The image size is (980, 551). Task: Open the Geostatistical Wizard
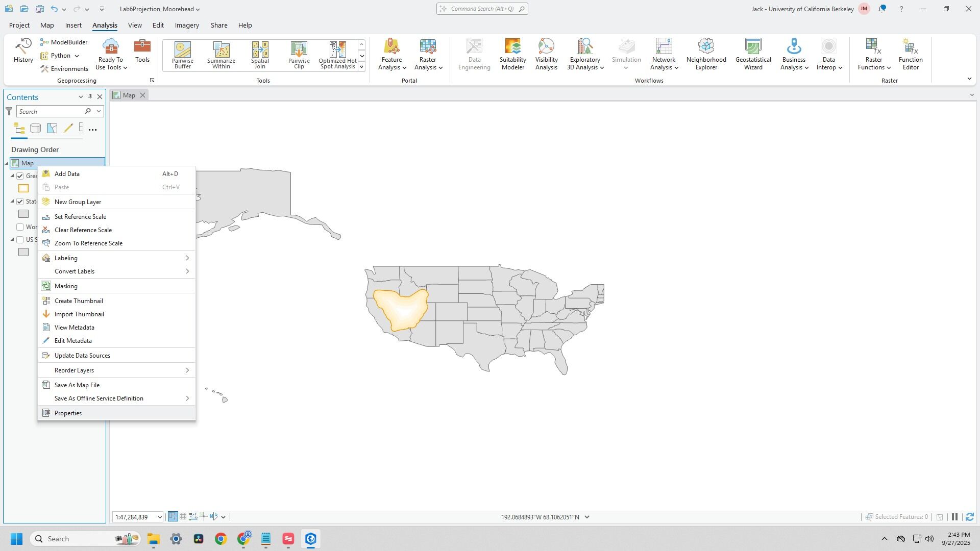coord(753,54)
